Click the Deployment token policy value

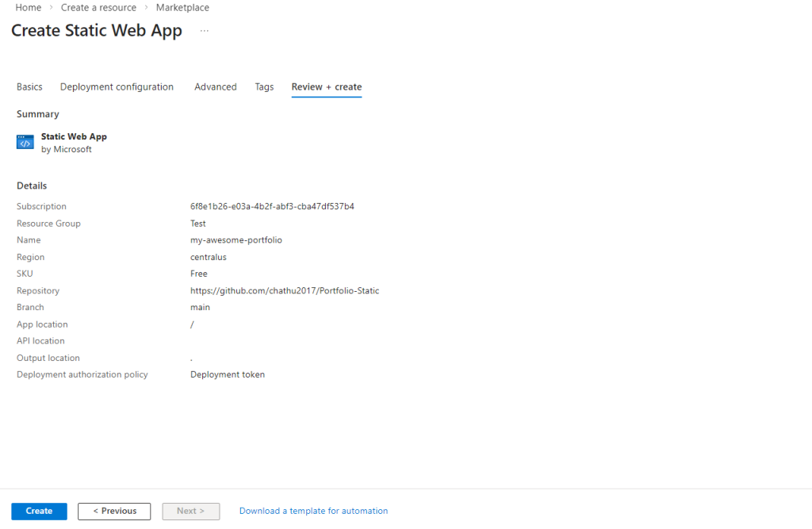228,374
